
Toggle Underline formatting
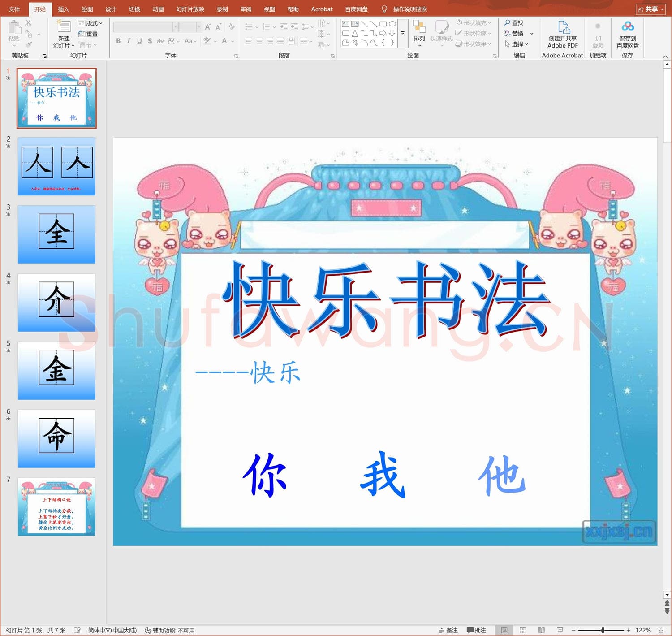click(139, 41)
